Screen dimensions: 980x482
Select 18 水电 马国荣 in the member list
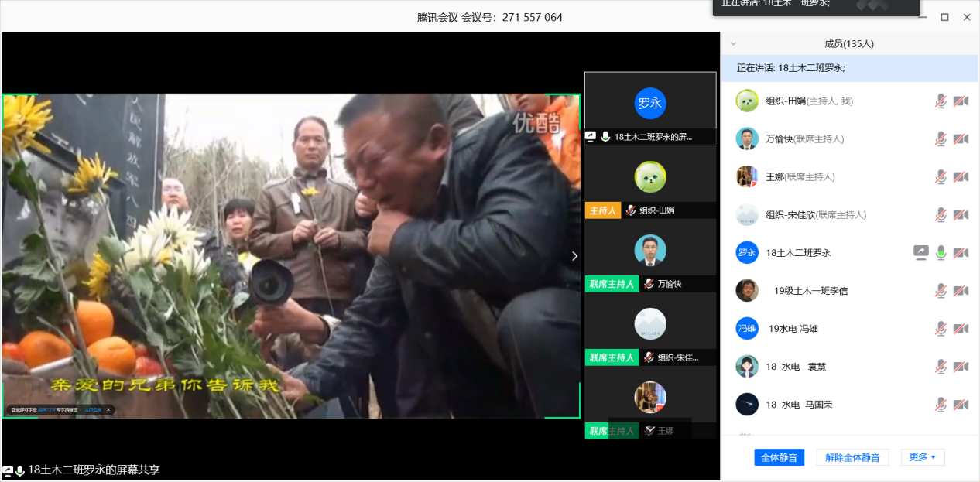pyautogui.click(x=798, y=405)
